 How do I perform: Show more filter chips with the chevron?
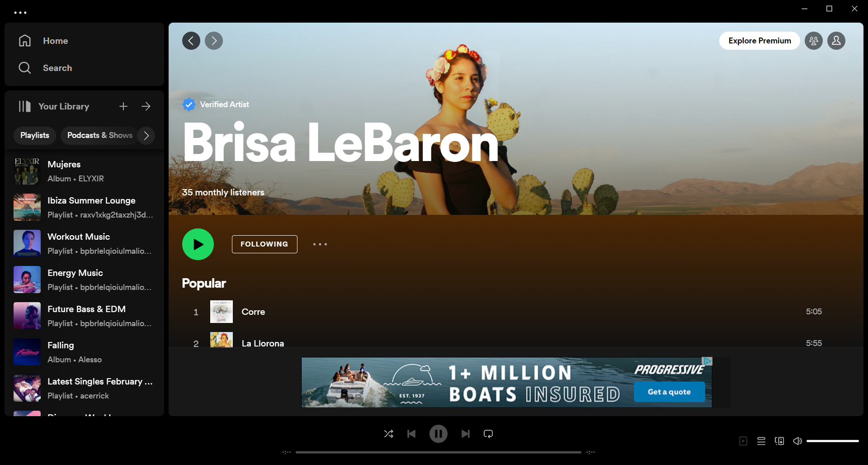coord(146,136)
